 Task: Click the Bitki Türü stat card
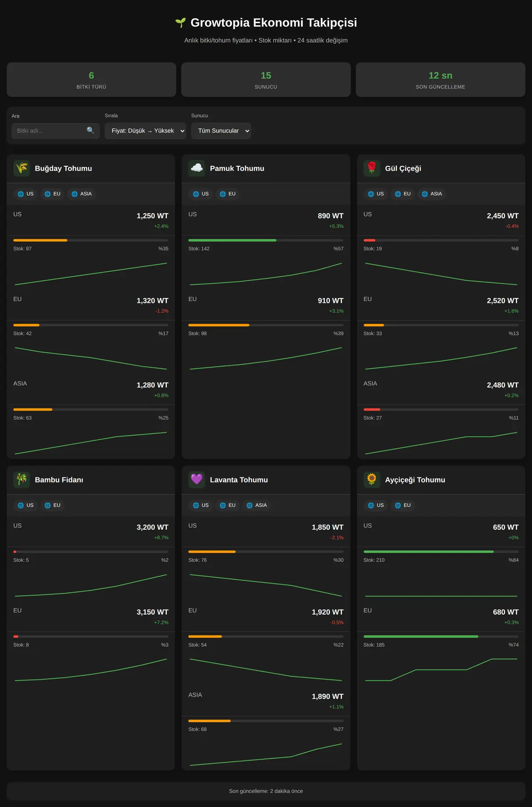[x=91, y=80]
